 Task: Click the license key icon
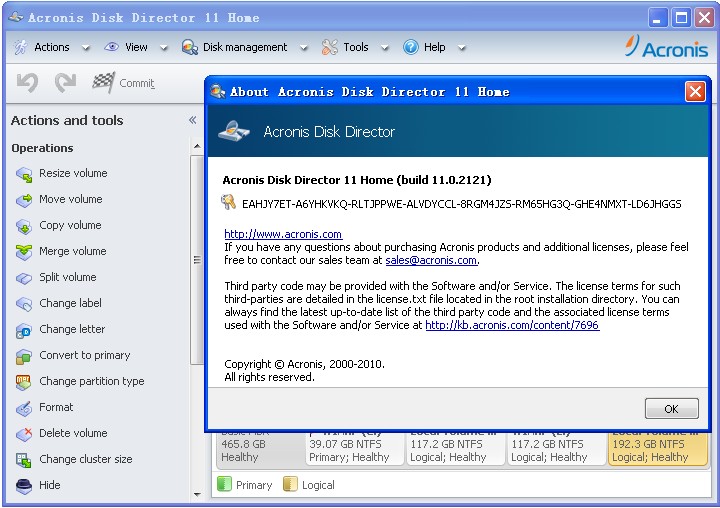(x=229, y=202)
